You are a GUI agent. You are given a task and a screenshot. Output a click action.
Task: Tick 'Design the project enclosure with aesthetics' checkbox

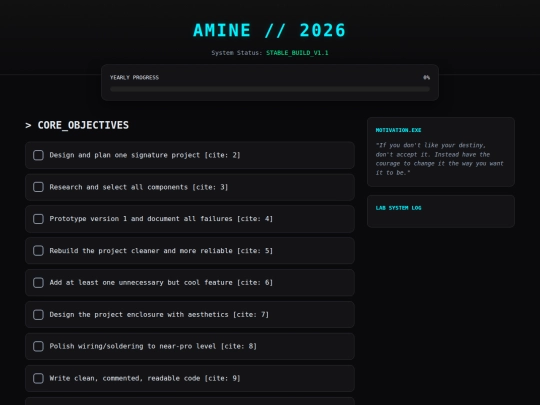click(38, 314)
